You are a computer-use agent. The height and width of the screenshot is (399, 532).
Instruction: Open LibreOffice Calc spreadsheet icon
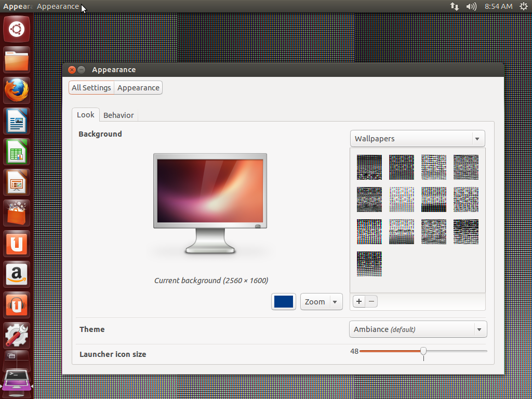point(17,152)
